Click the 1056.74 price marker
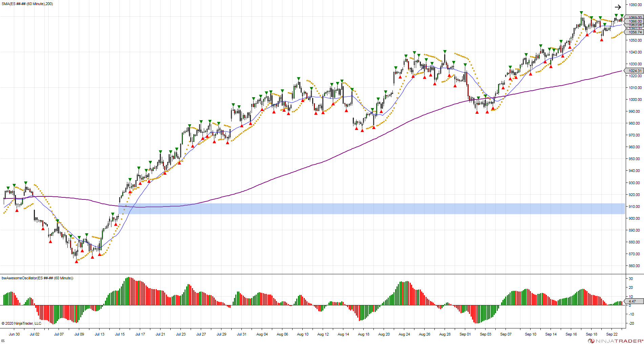The width and height of the screenshot is (644, 344). pyautogui.click(x=635, y=32)
